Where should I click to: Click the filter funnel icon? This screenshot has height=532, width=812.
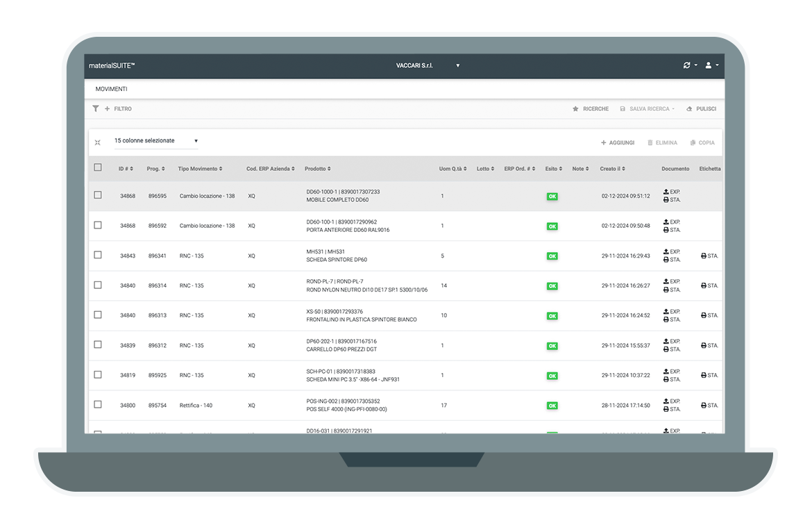96,109
